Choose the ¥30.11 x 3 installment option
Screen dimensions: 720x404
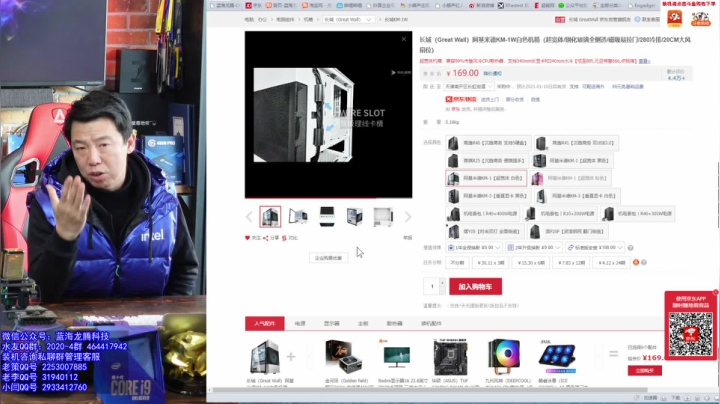click(490, 263)
